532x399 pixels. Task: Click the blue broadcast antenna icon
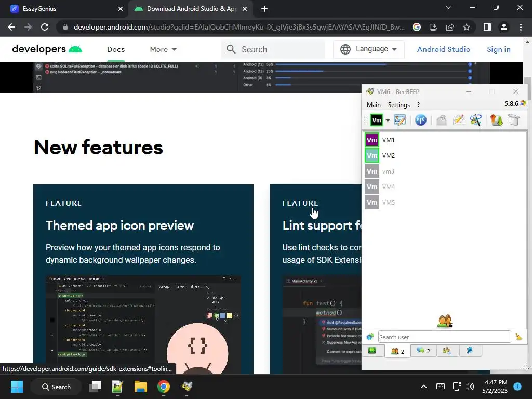[421, 120]
